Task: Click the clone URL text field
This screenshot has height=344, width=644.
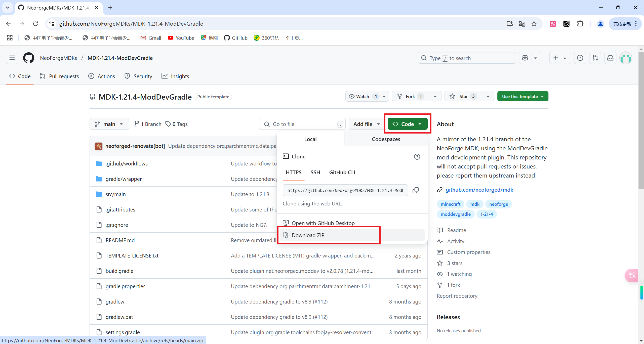Action: 345,190
